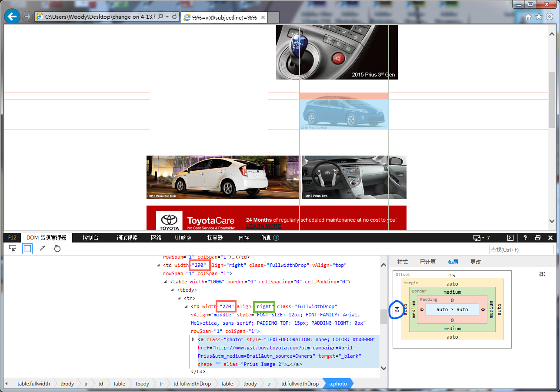Click the auto × auto content box
560x392 pixels.
[x=452, y=309]
